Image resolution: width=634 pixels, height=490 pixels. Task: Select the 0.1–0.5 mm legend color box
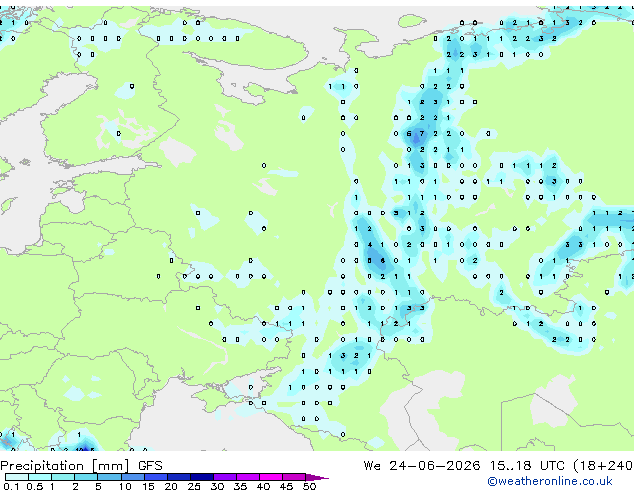tap(17, 477)
